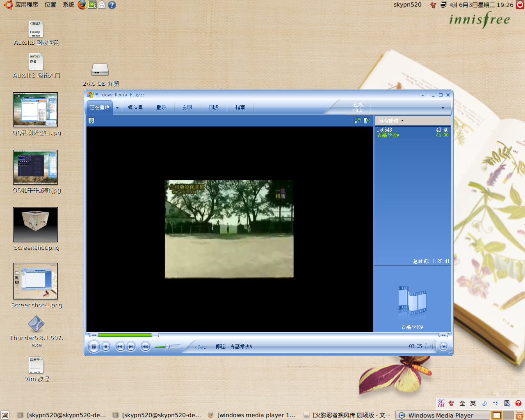
Task: Launch Firefox from the top panel
Action: tap(82, 5)
